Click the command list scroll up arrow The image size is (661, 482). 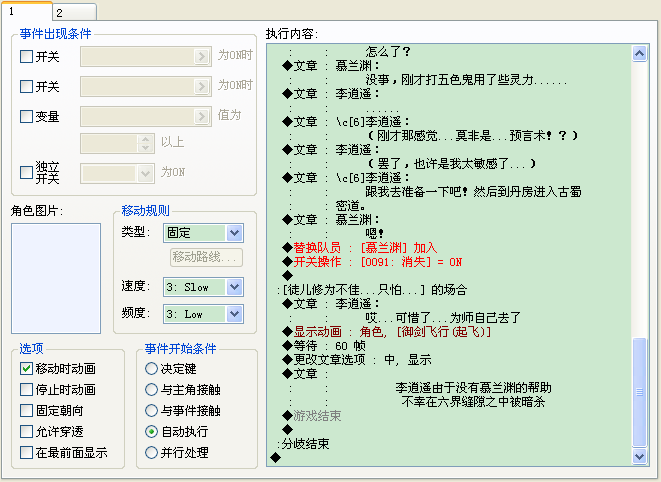(640, 54)
